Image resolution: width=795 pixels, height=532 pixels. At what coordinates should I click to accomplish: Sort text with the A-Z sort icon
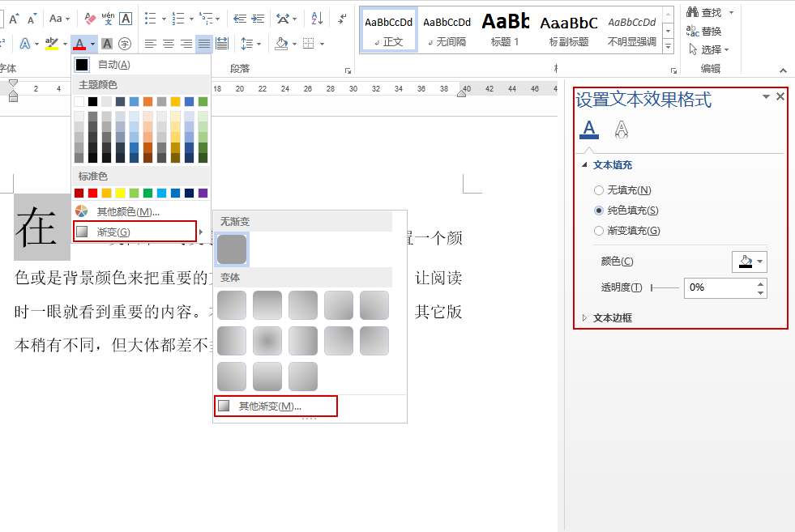pos(317,19)
